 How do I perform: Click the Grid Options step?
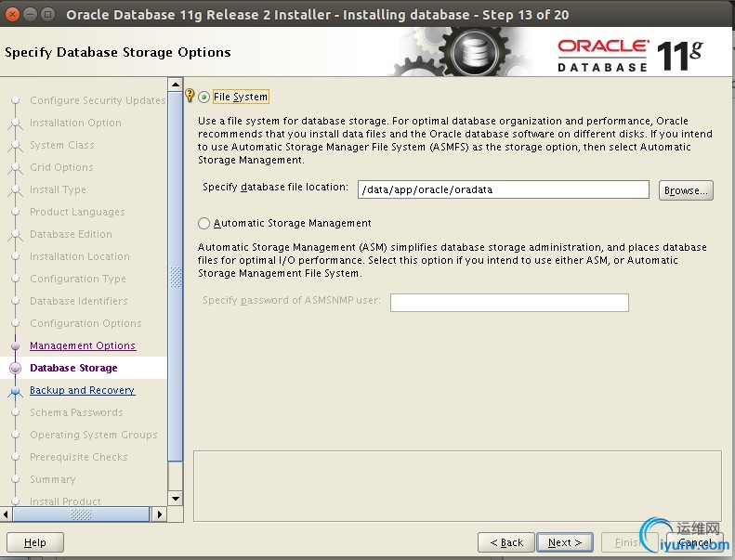tap(61, 167)
